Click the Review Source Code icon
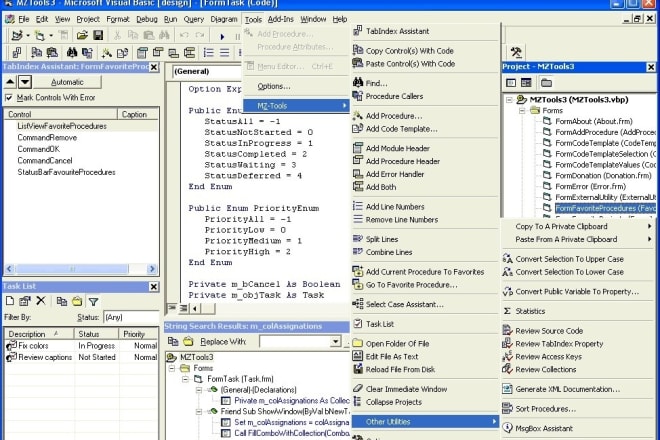660x440 pixels. [x=507, y=331]
